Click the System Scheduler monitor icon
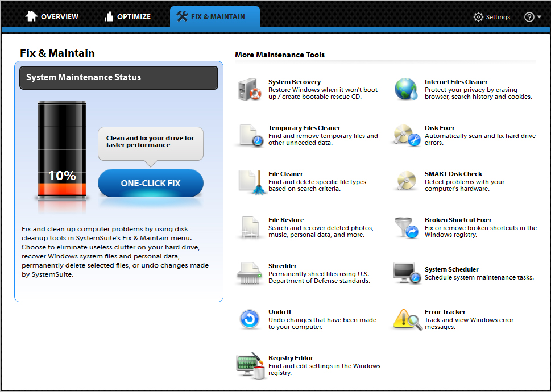The width and height of the screenshot is (551, 392). pyautogui.click(x=407, y=273)
